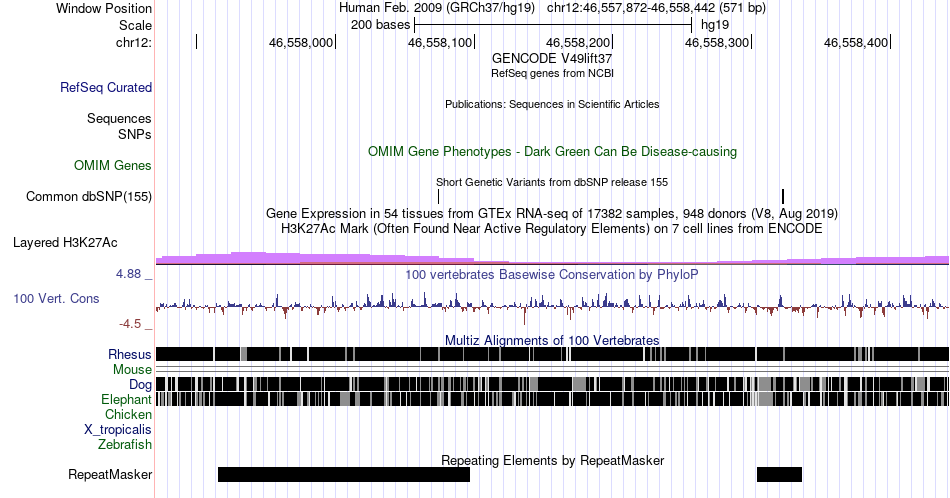Select the Mouse alignment label
The image size is (950, 498).
tap(132, 370)
